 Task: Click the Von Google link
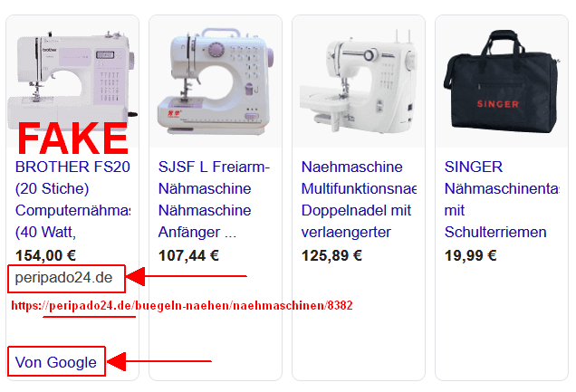(56, 362)
